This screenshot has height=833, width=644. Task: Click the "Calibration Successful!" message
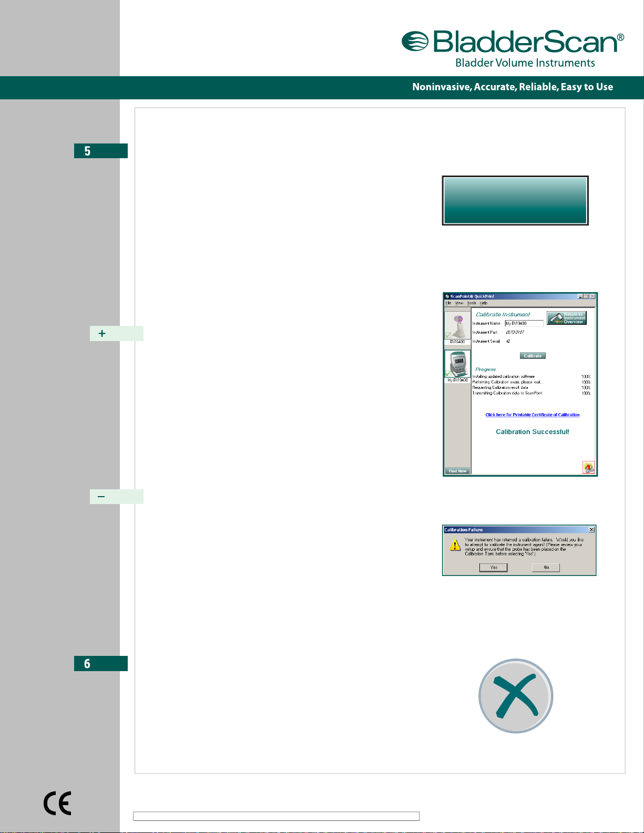(x=533, y=432)
